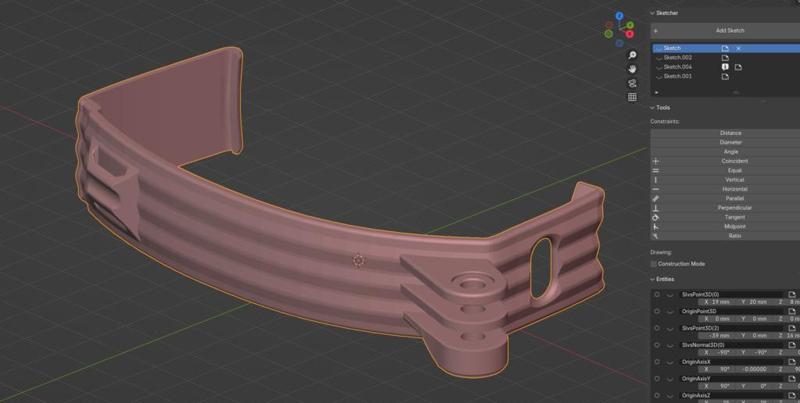The height and width of the screenshot is (403, 800).
Task: Add an Equal constraint
Action: point(725,170)
